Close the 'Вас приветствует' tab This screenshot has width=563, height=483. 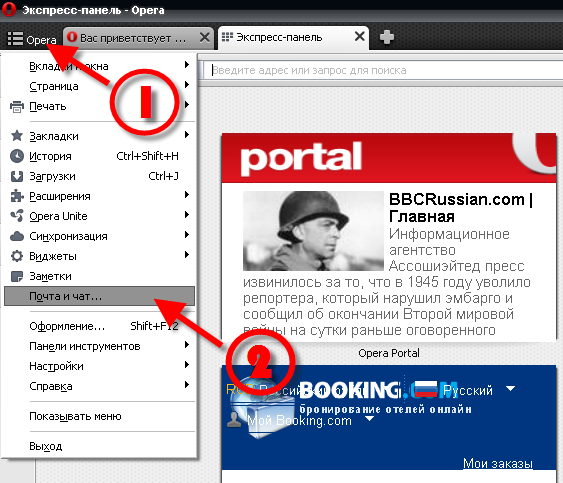204,37
